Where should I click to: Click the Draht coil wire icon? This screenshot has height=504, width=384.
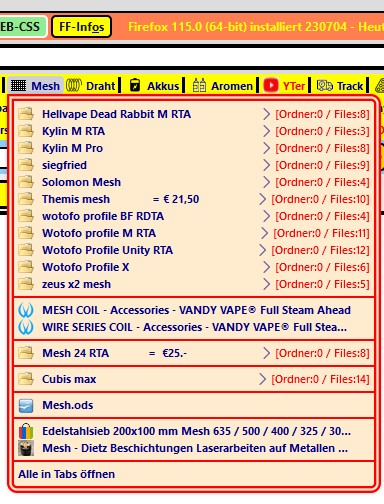pos(73,85)
